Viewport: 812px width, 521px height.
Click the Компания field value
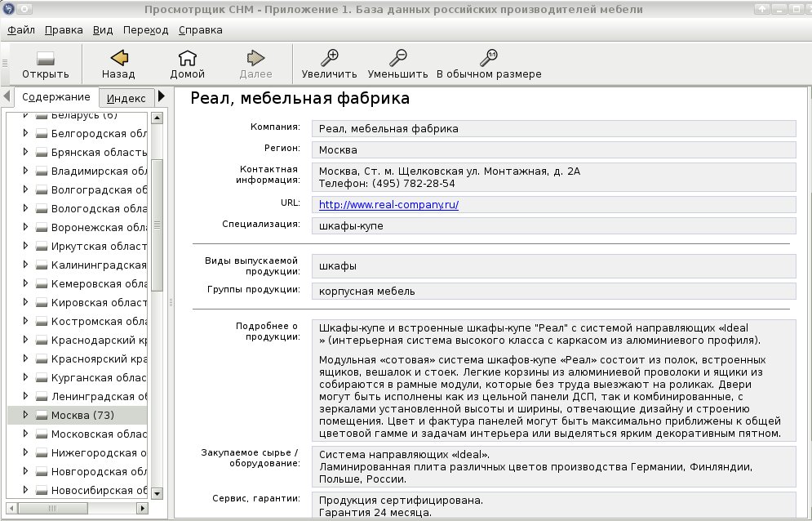553,128
